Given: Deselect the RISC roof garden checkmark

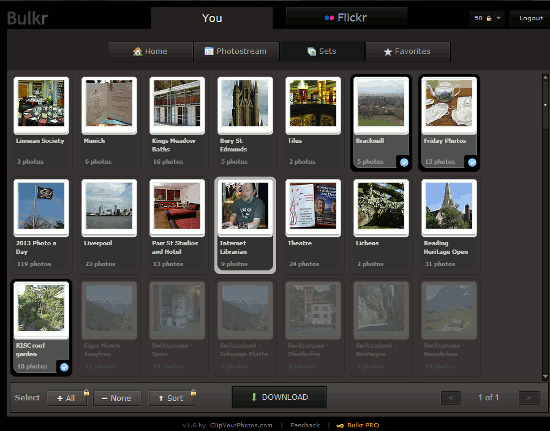Looking at the screenshot, I should click(64, 367).
